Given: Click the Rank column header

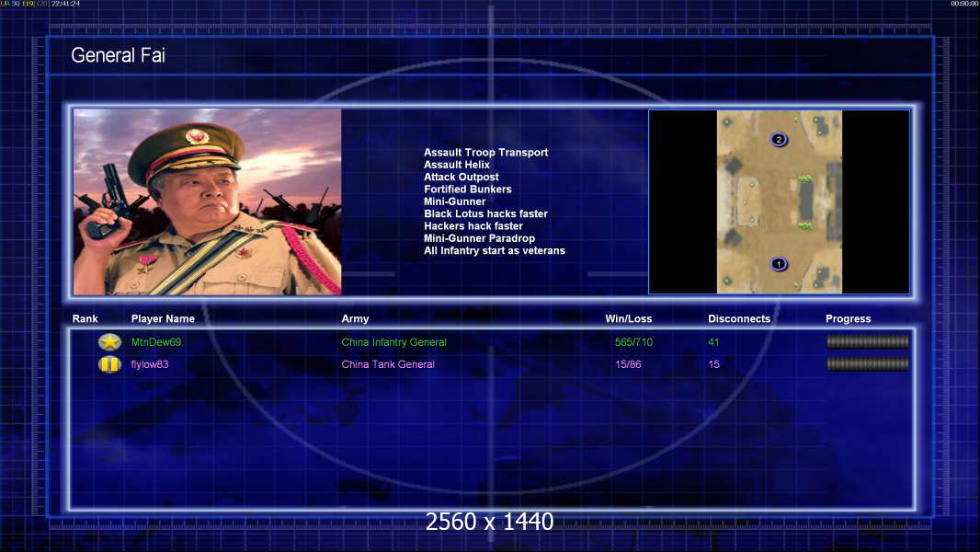Looking at the screenshot, I should (85, 319).
